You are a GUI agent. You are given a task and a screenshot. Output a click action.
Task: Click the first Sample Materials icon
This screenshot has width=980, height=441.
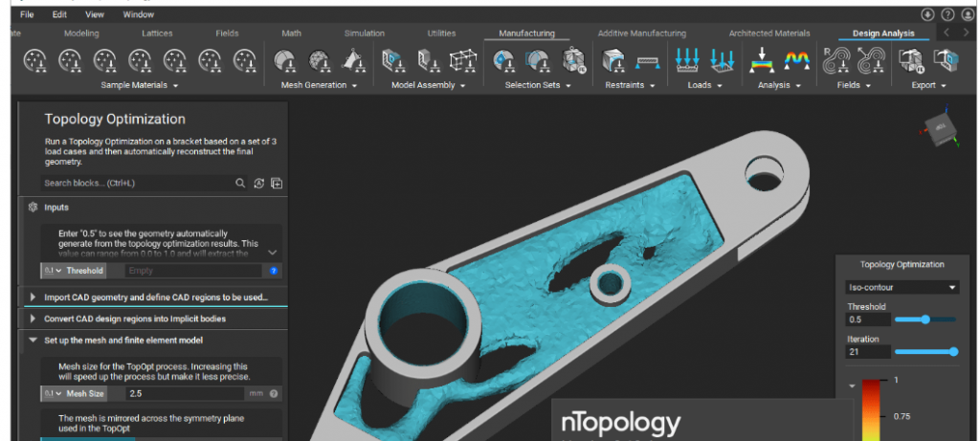[35, 61]
